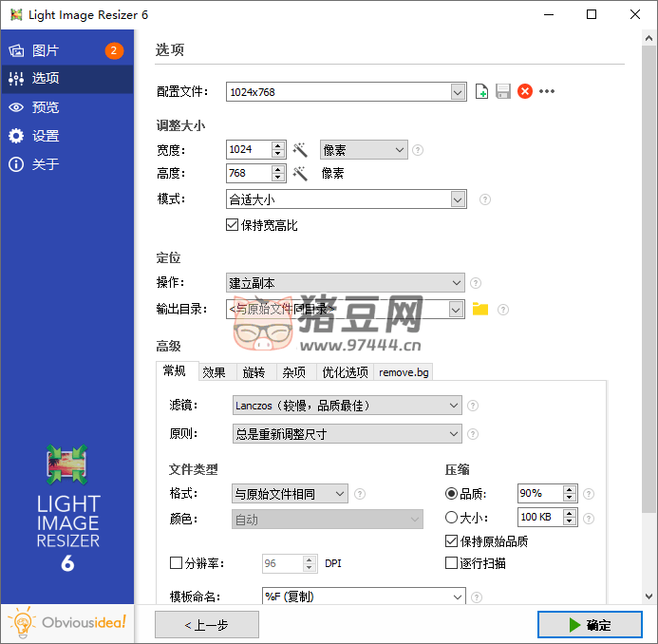Click the 品质 90% value field

pos(539,494)
